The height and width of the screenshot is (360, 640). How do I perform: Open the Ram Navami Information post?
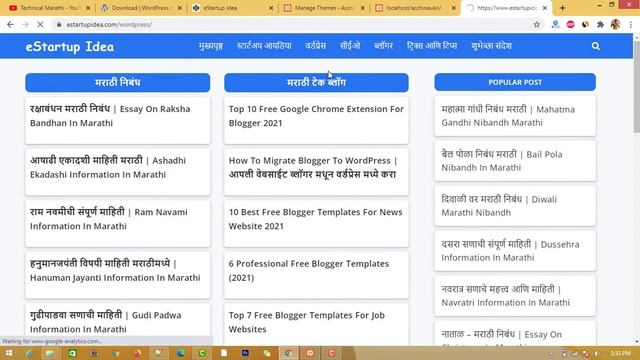pyautogui.click(x=109, y=219)
